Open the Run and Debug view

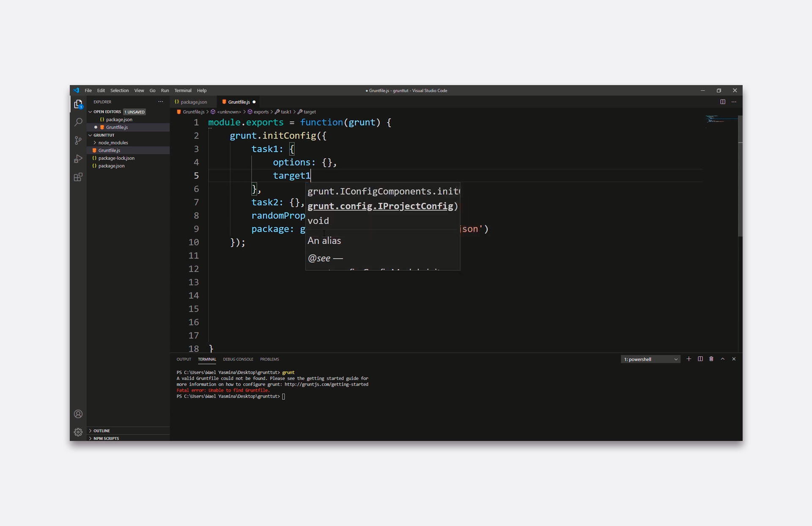coord(78,159)
